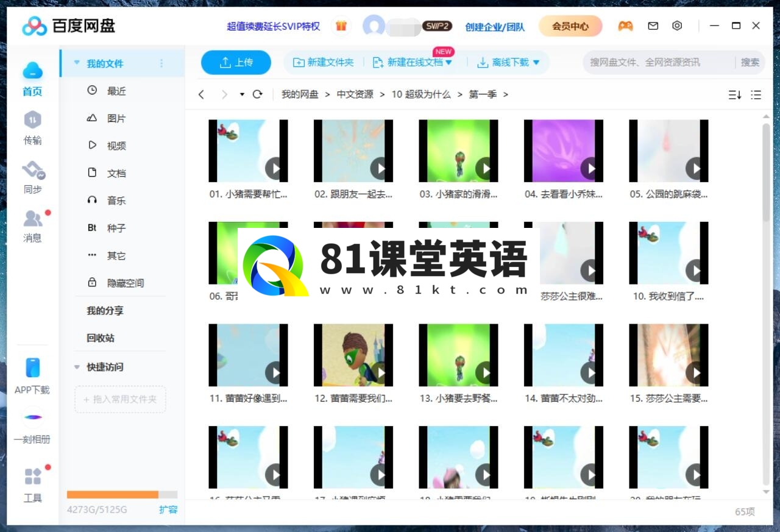This screenshot has height=532, width=780.
Task: Go back with the left arrow
Action: (202, 94)
